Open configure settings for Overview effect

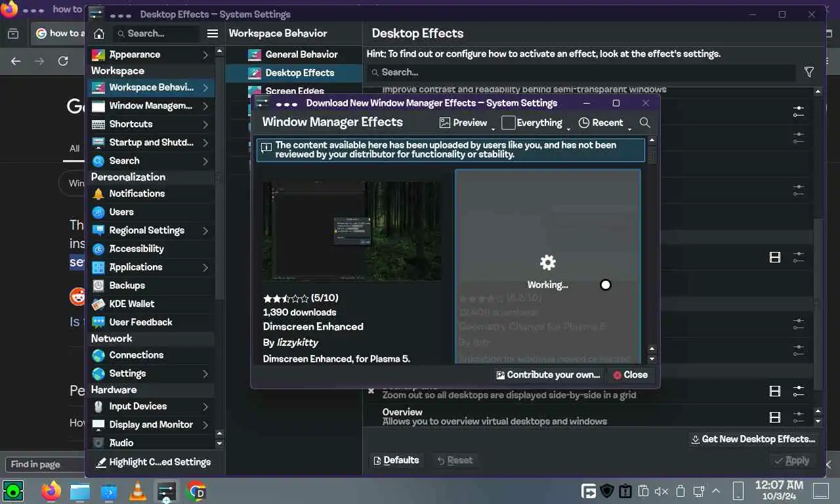(798, 417)
